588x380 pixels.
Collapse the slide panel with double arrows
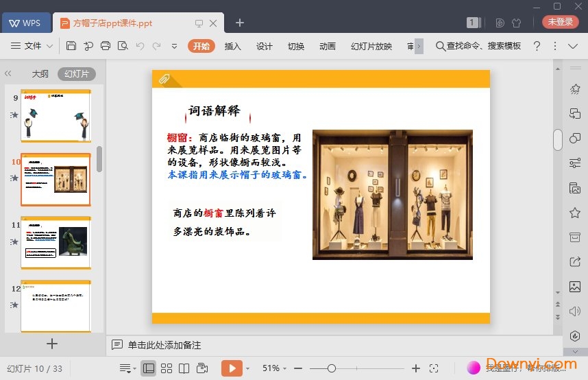tap(8, 73)
